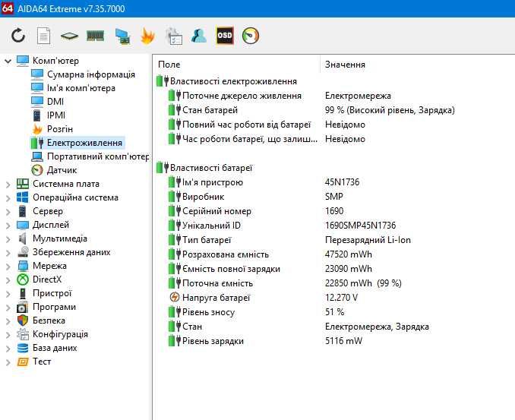The height and width of the screenshot is (420, 515).
Task: Collapse the Комп'ютер tree node
Action: click(8, 61)
